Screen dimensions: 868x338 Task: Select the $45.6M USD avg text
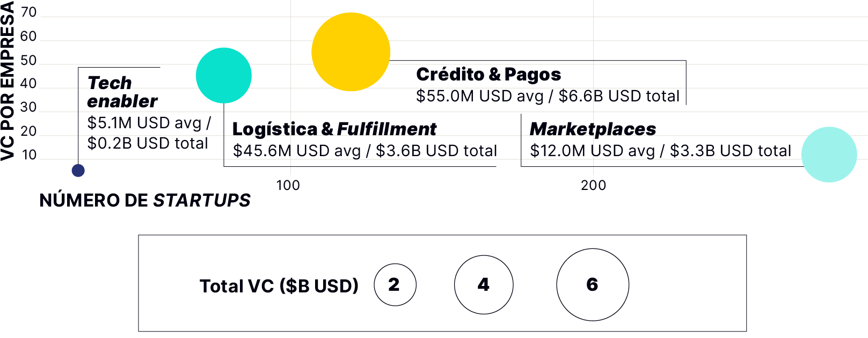pos(296,151)
